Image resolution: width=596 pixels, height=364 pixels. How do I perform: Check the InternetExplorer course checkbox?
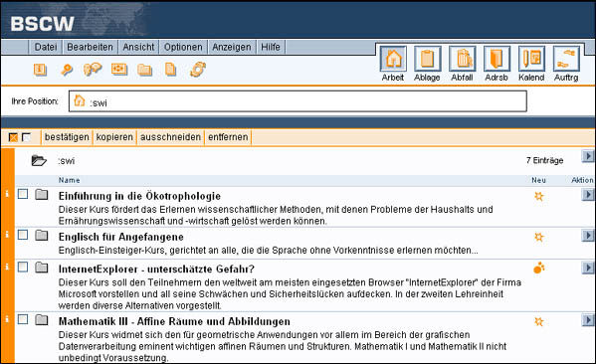23,268
